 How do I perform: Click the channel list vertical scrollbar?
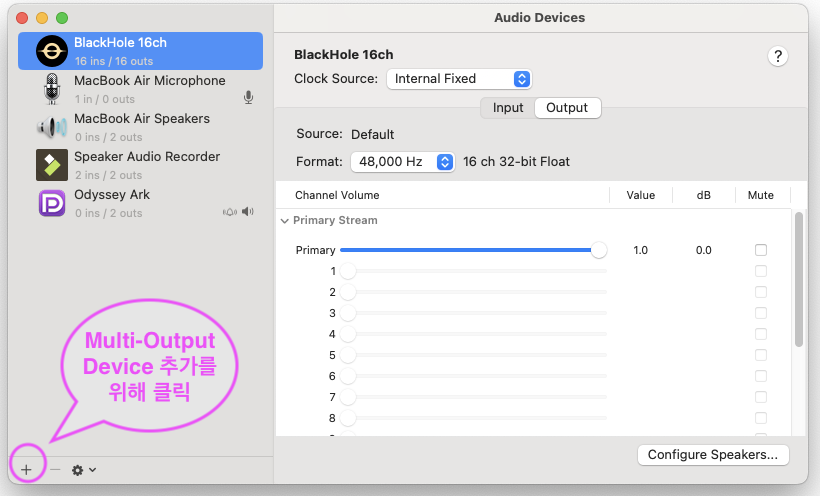click(799, 279)
